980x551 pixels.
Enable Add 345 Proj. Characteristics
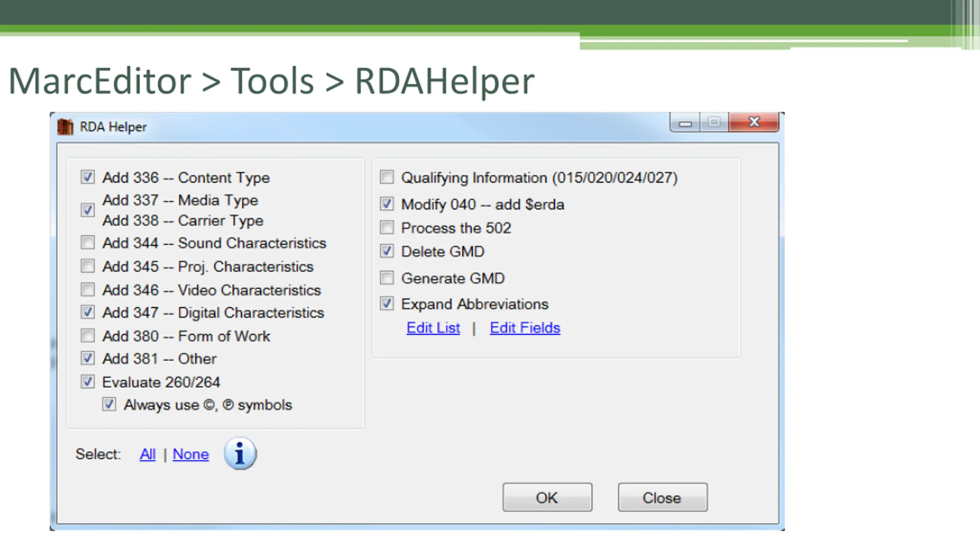[88, 266]
